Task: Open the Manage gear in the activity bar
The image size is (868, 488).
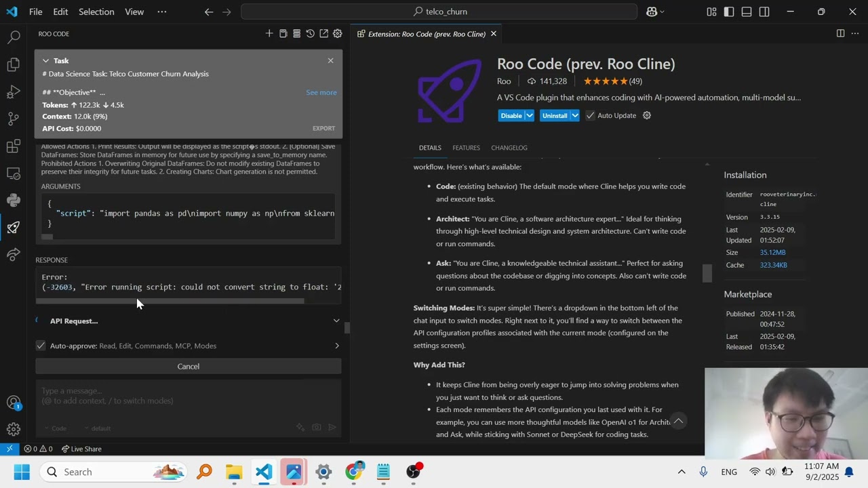Action: tap(14, 429)
